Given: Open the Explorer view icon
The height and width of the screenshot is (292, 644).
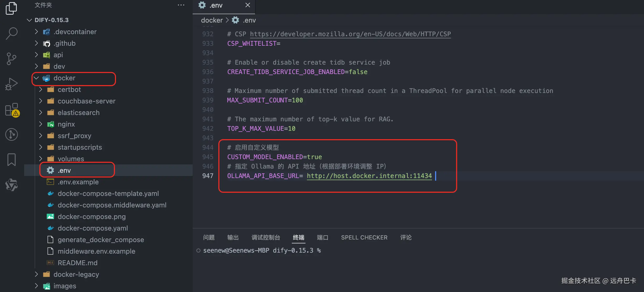Looking at the screenshot, I should coord(11,8).
